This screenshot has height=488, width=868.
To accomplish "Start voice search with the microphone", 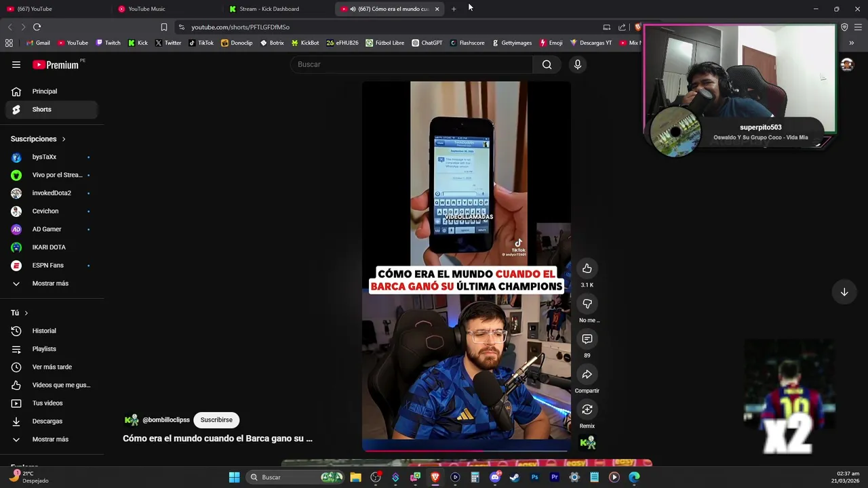I will coord(578,64).
